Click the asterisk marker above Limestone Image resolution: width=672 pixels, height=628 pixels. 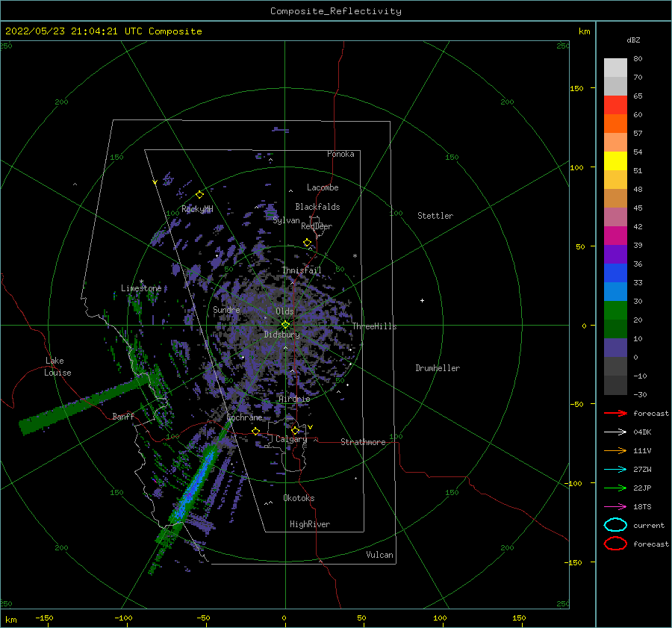[141, 282]
